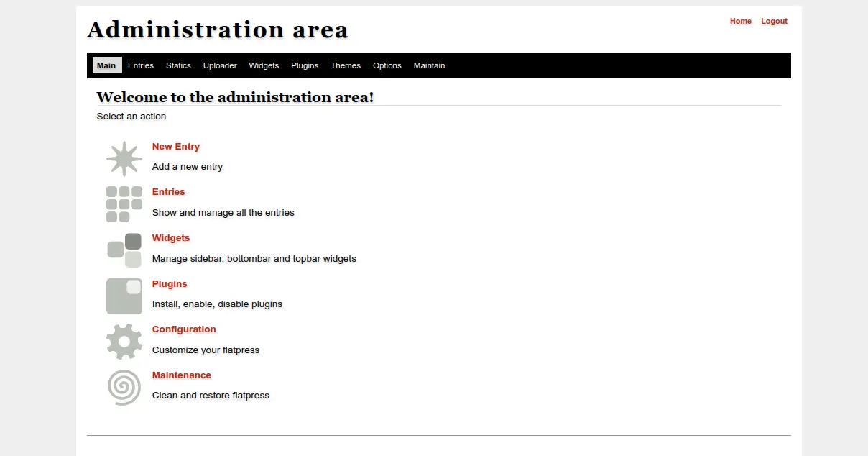
Task: Click 'Show and manage all the entries' text
Action: (223, 213)
